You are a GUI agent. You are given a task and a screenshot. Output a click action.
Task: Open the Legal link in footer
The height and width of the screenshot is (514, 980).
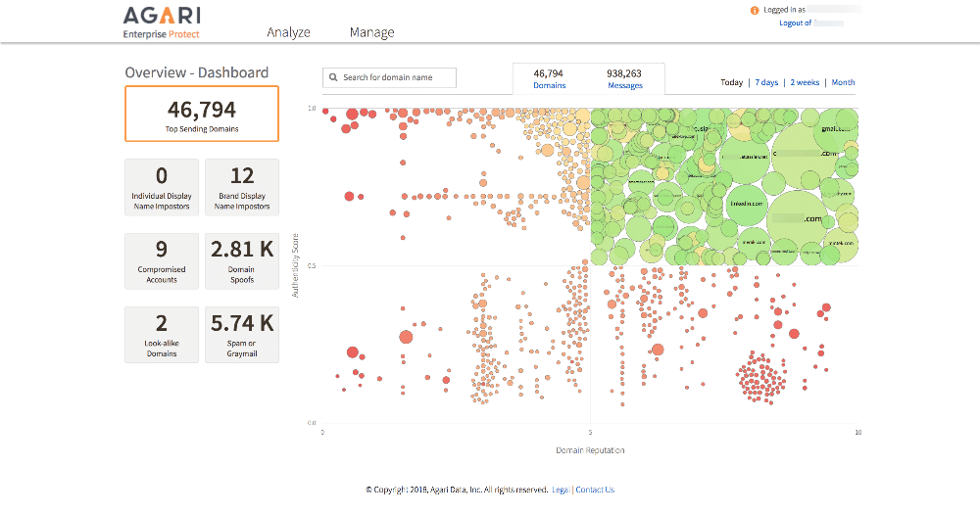[560, 490]
